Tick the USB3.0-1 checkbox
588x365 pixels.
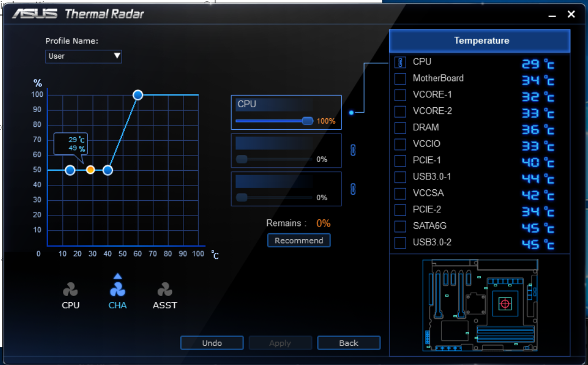400,177
